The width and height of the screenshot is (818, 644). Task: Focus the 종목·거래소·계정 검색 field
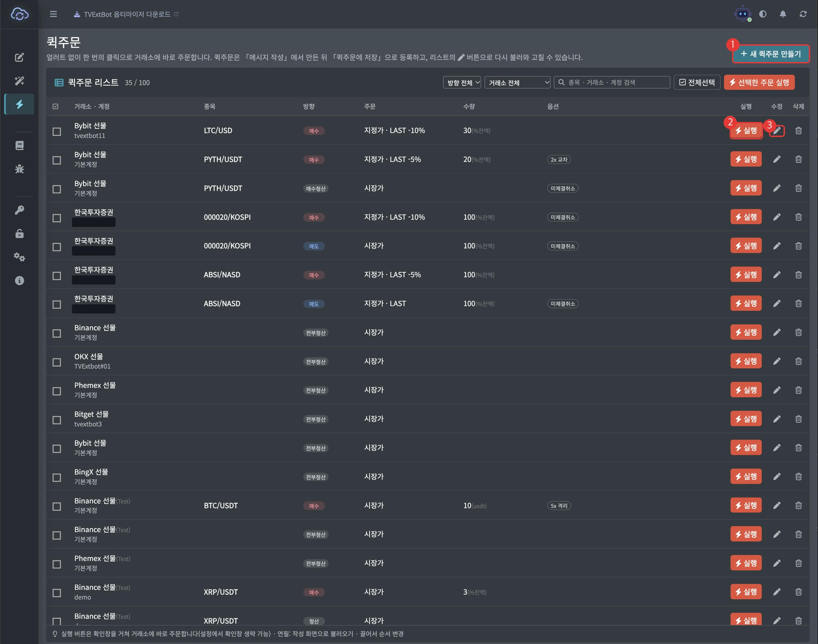tap(612, 82)
